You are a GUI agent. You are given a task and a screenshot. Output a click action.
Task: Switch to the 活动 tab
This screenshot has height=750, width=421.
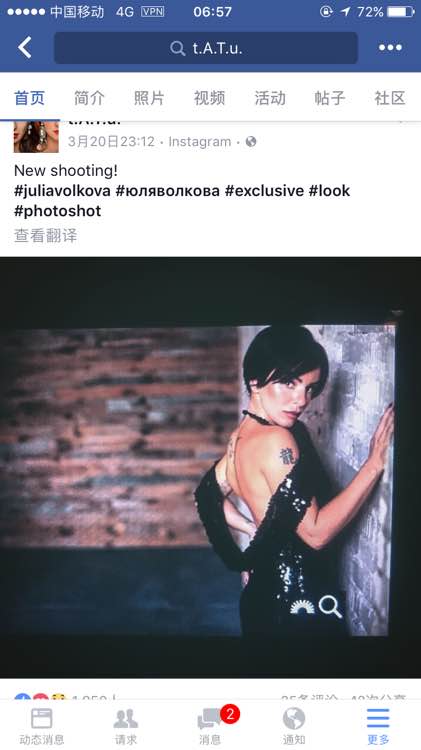coord(270,98)
